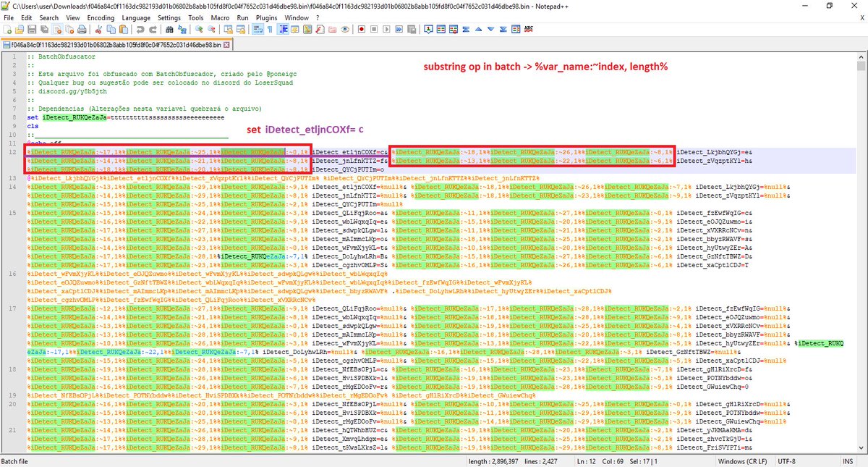Click the line number 16 in the margin
Viewport: 868px width, 467px height.
(x=12, y=274)
